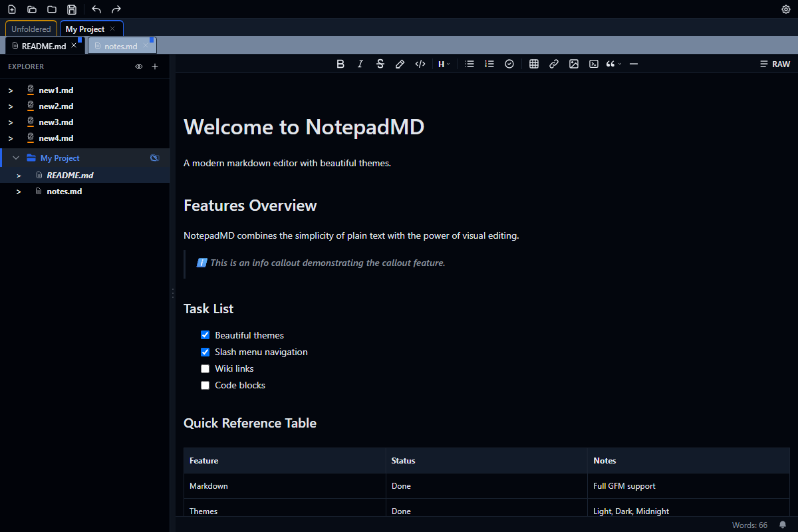Insert an image

point(574,63)
